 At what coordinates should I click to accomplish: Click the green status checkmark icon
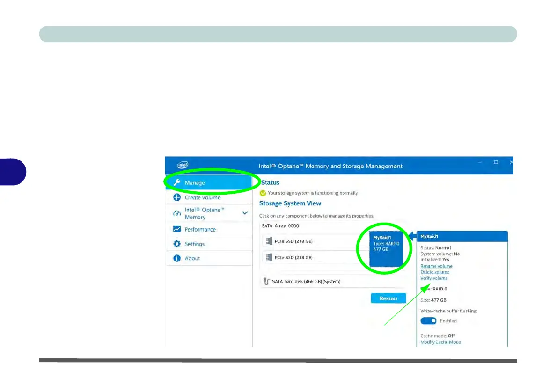pos(263,193)
